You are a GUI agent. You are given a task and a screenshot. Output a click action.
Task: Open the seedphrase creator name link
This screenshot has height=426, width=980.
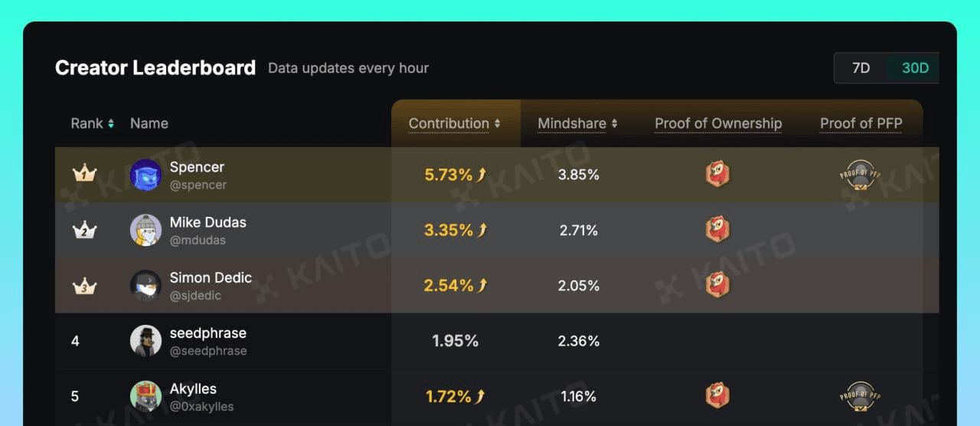pos(208,333)
